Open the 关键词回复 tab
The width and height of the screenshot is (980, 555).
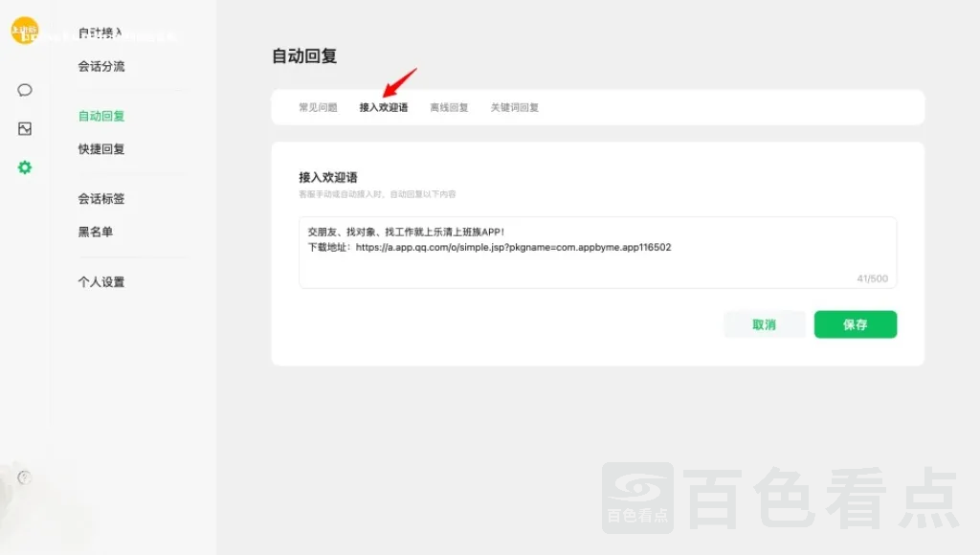pyautogui.click(x=515, y=107)
